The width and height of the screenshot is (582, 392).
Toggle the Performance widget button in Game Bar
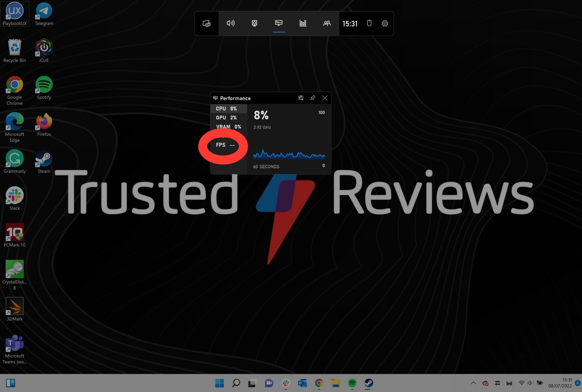[279, 23]
